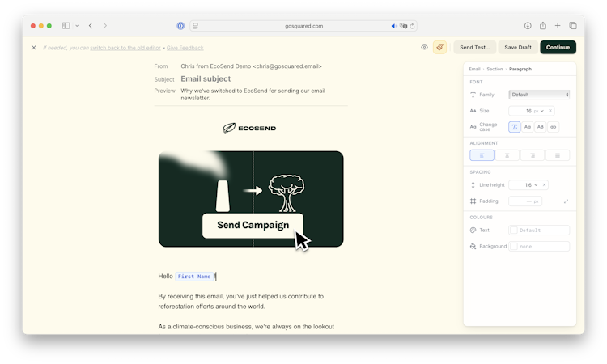Click the Change case Aa icon
The image size is (607, 364).
pyautogui.click(x=473, y=127)
